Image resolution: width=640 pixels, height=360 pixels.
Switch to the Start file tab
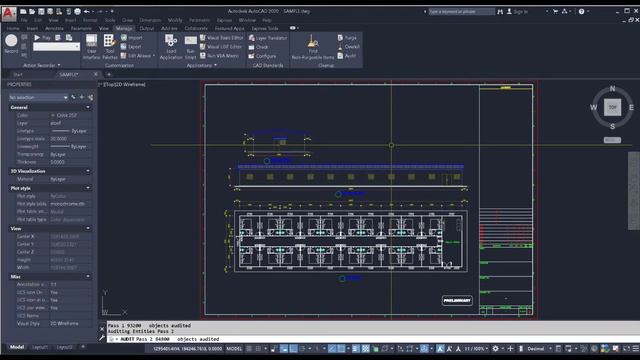point(18,75)
